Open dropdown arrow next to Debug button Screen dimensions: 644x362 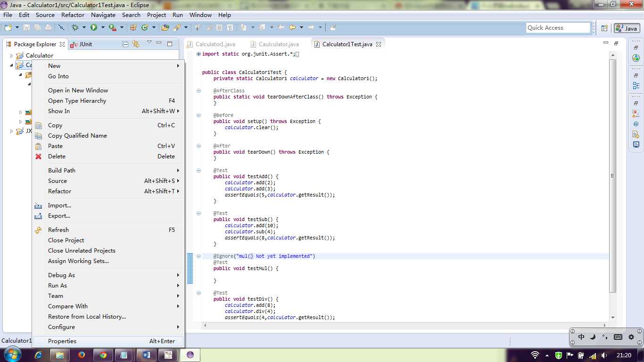83,28
